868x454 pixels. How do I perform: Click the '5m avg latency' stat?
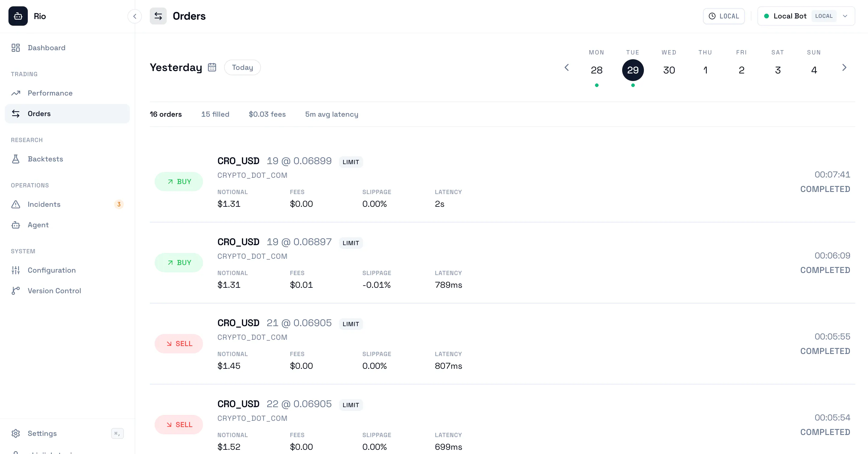(x=332, y=114)
